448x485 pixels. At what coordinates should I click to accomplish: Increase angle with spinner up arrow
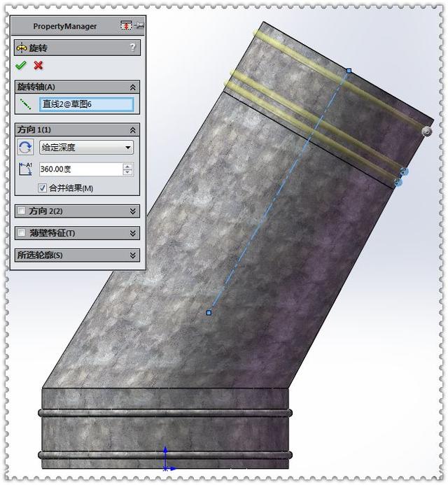pyautogui.click(x=128, y=167)
